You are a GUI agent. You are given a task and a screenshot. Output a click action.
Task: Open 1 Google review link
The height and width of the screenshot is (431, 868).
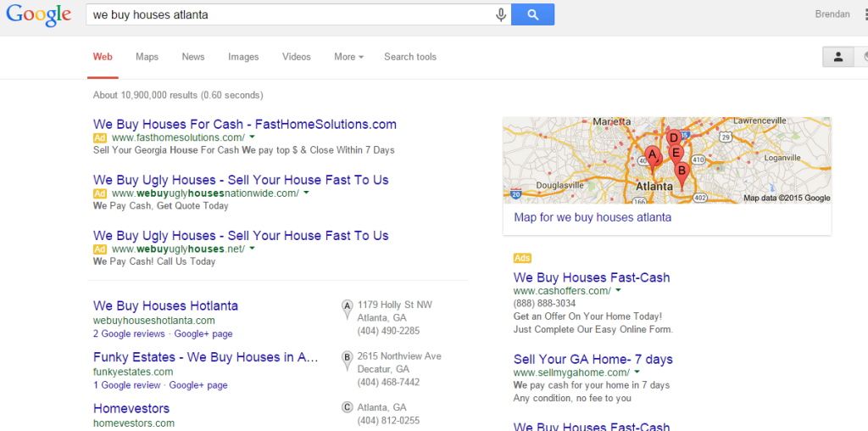coord(126,385)
